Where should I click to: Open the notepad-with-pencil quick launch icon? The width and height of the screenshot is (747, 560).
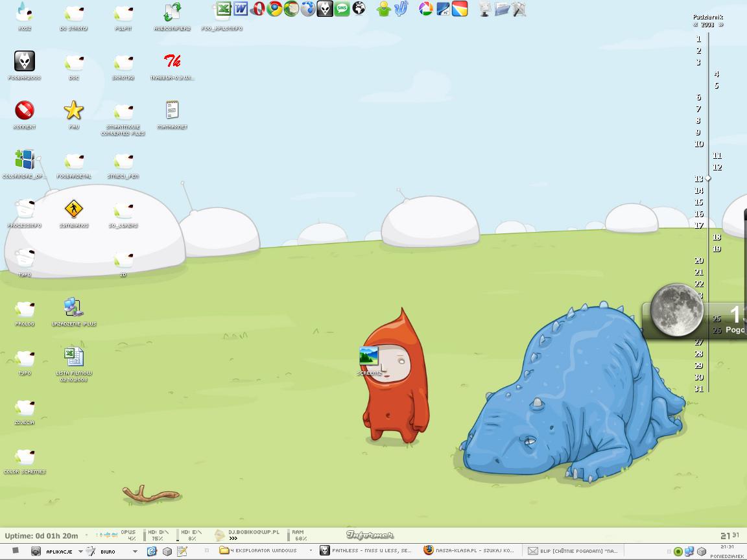click(x=182, y=552)
